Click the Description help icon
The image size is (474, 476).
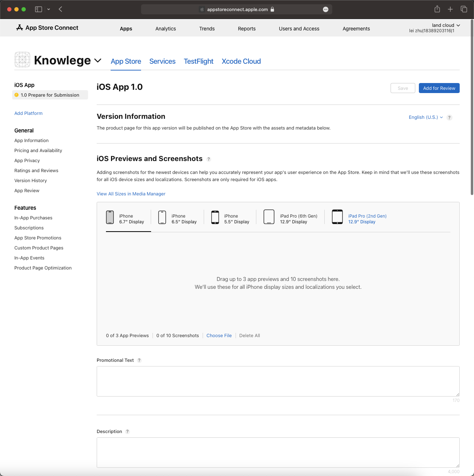click(127, 432)
